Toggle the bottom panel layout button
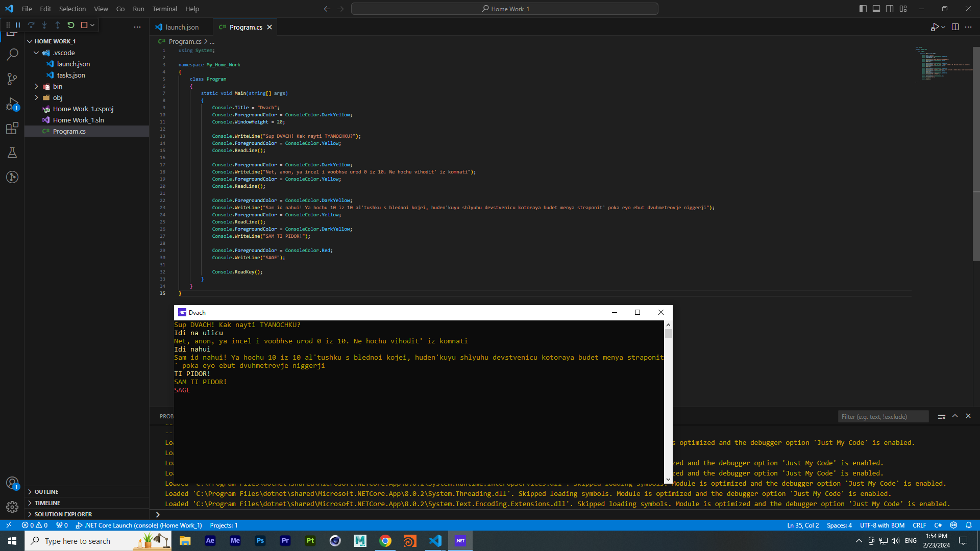This screenshot has width=980, height=551. (876, 9)
